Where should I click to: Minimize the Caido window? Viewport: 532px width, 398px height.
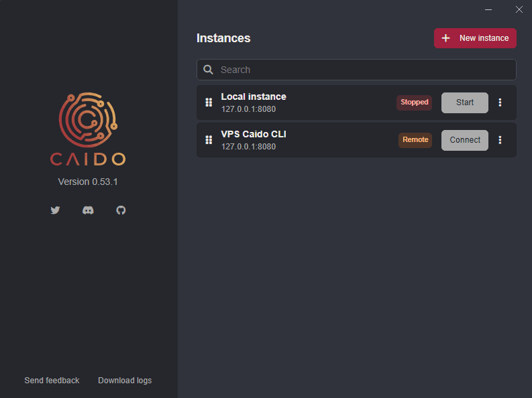click(488, 9)
